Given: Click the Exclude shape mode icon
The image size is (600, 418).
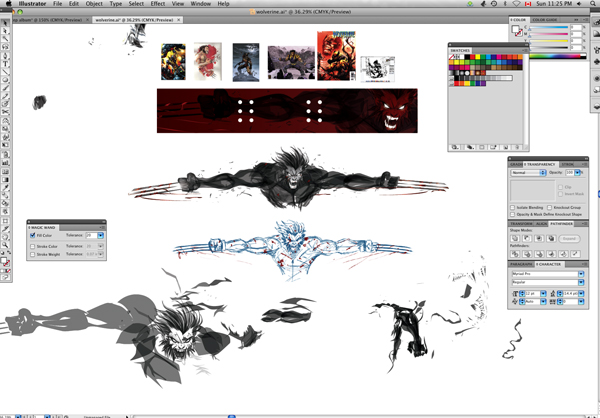Looking at the screenshot, I should 551,238.
